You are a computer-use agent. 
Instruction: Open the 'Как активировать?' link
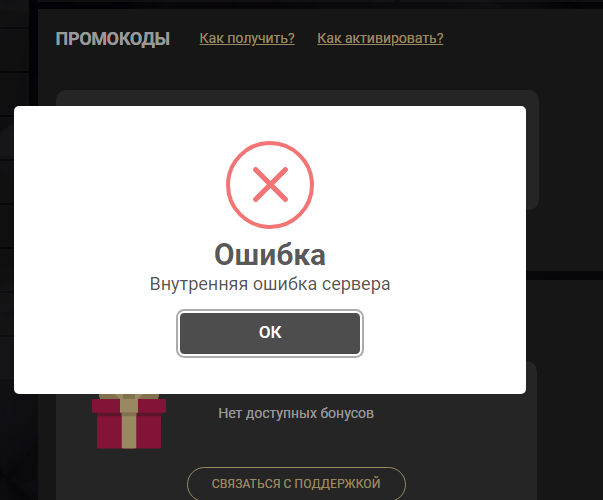click(x=380, y=38)
